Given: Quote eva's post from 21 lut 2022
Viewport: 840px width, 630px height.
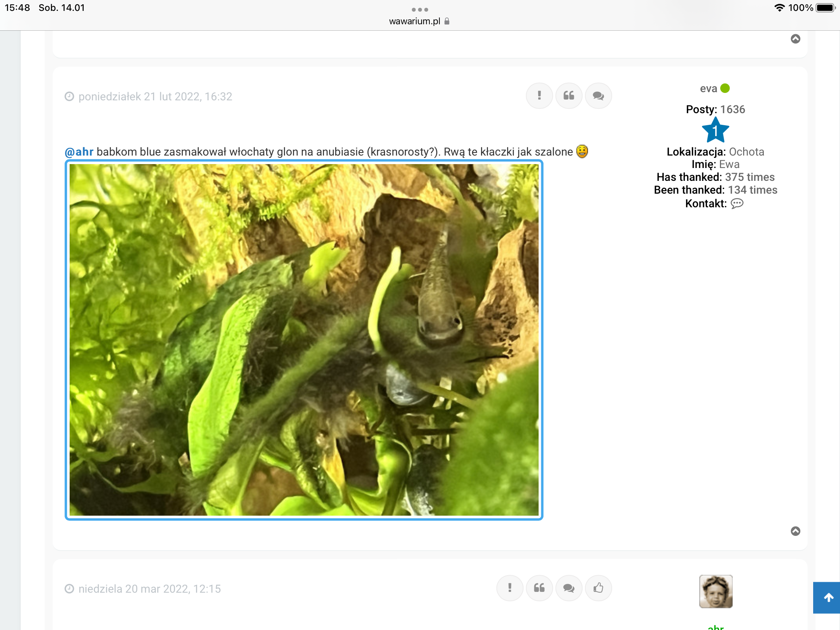Looking at the screenshot, I should [569, 96].
